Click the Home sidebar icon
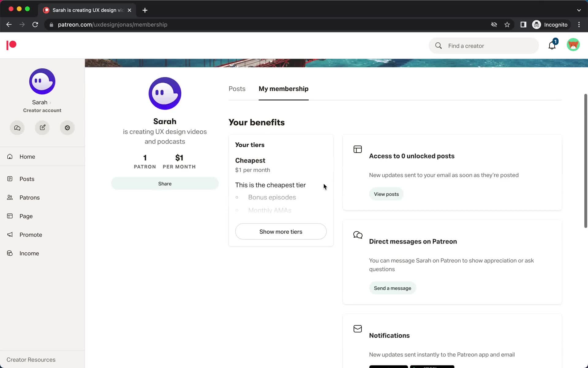 11,156
